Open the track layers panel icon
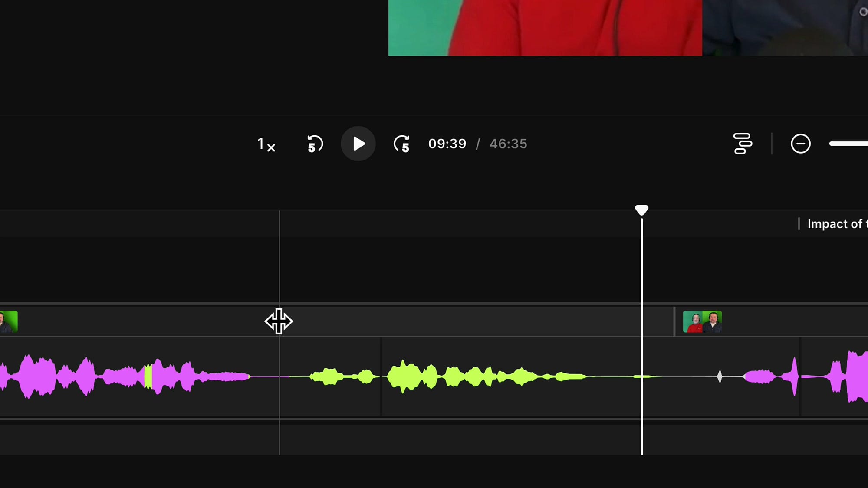Screen dimensions: 868x488 [742, 144]
